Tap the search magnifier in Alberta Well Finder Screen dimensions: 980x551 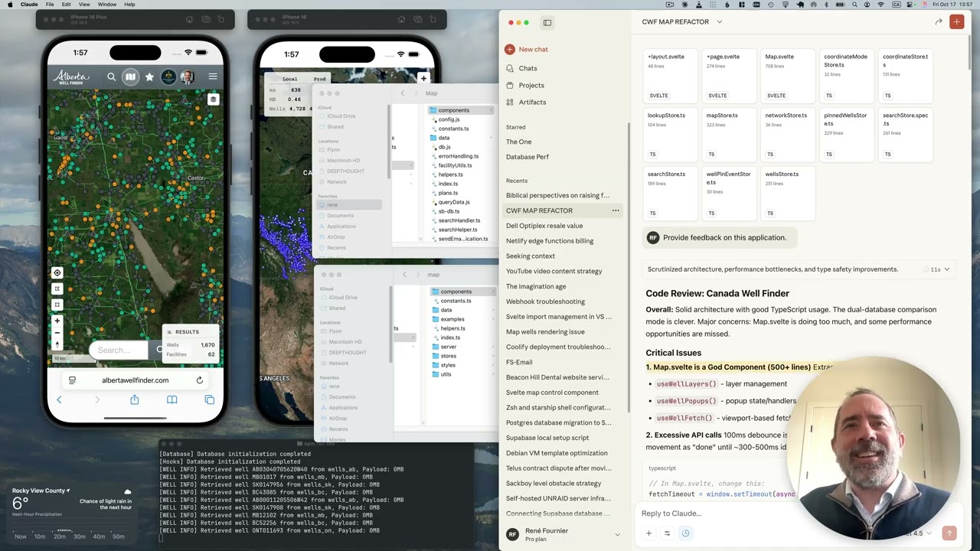pos(111,77)
